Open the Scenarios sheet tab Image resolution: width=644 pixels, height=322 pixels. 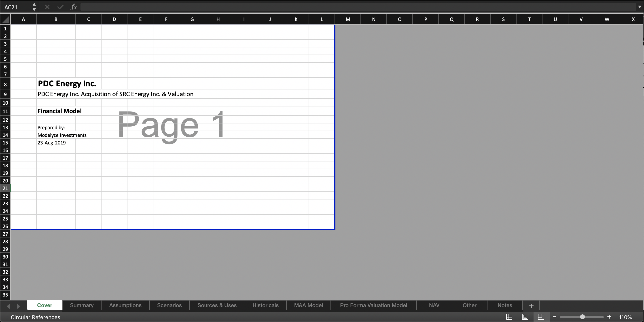coord(169,305)
